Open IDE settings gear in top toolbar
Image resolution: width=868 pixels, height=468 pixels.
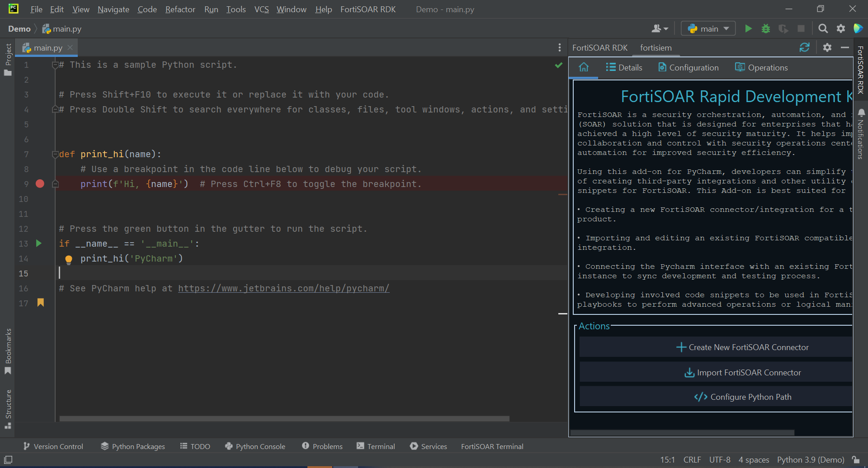pos(840,29)
